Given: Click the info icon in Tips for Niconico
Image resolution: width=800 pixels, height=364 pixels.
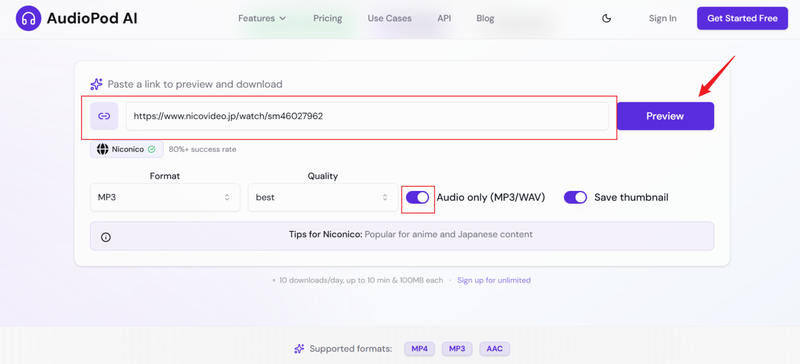Looking at the screenshot, I should coord(106,237).
